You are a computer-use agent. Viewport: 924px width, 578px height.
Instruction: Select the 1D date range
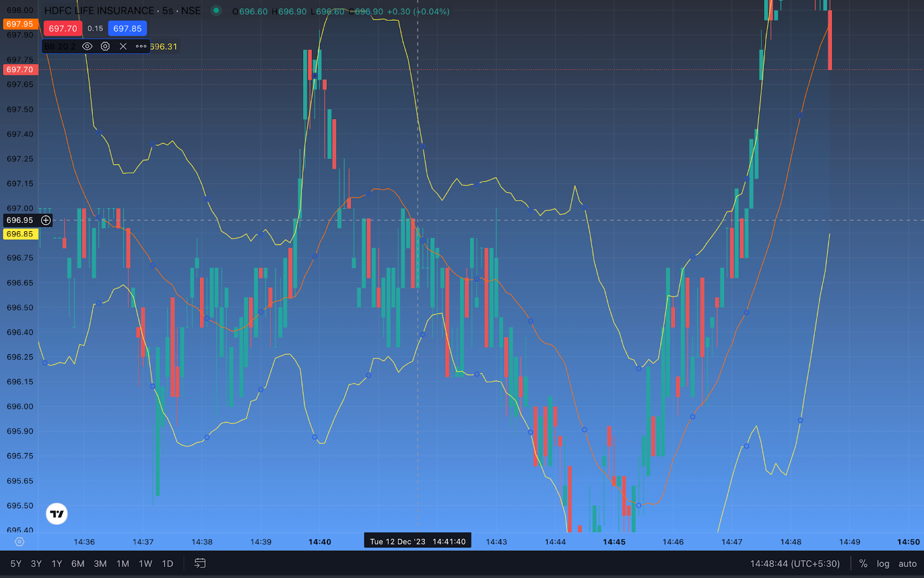click(x=167, y=564)
